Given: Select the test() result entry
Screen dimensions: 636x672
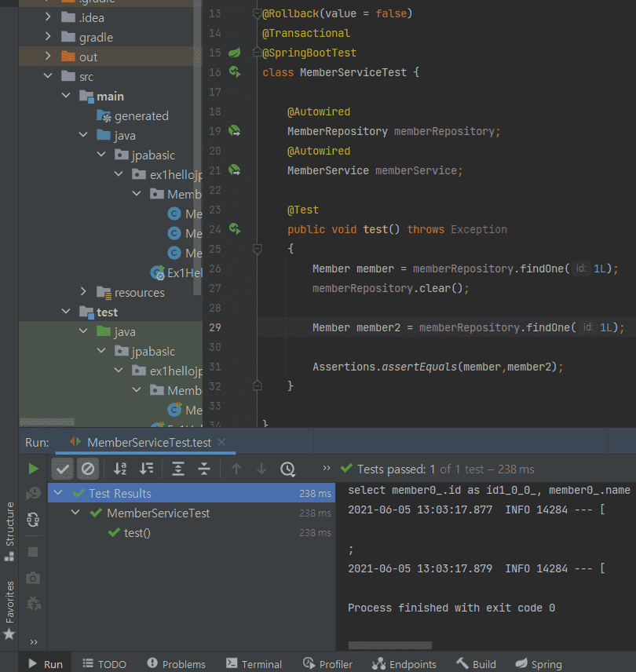Looking at the screenshot, I should 137,533.
